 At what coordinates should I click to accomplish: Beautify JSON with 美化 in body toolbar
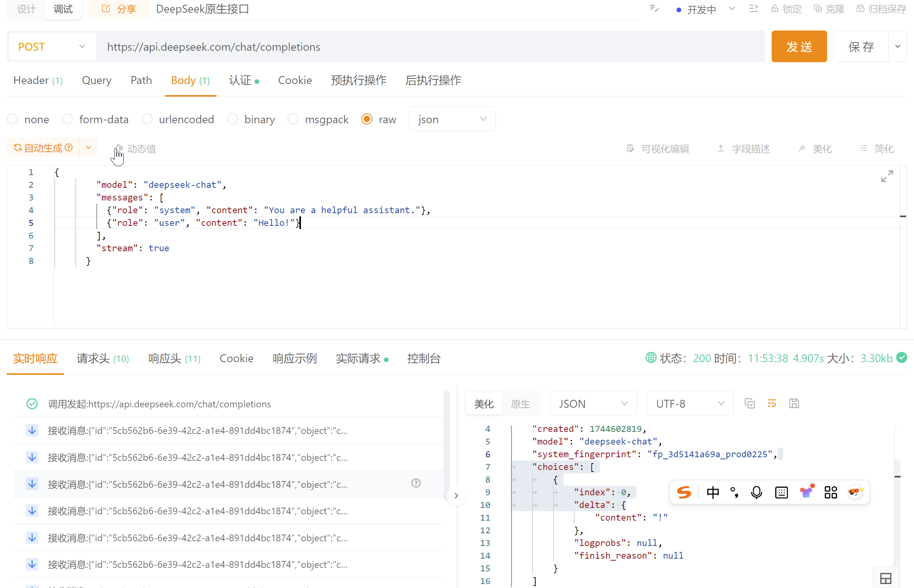815,149
